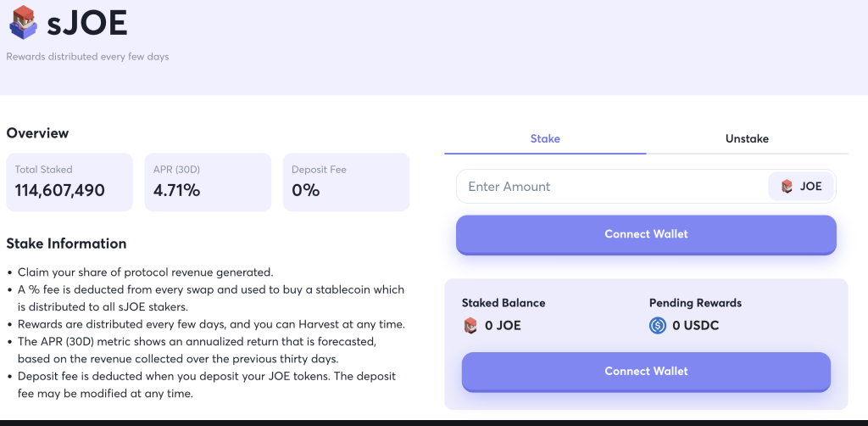This screenshot has width=868, height=426.
Task: Click the sJOE page title text
Action: (87, 24)
